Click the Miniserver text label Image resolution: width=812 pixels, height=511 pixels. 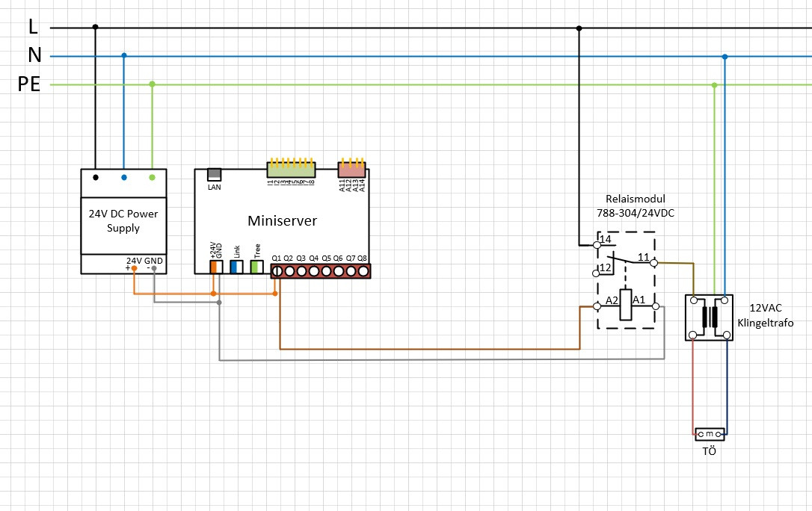pos(282,221)
